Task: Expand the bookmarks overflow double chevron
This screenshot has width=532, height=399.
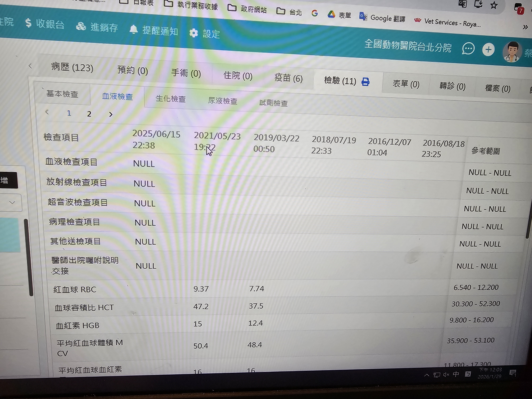Action: coord(525,27)
